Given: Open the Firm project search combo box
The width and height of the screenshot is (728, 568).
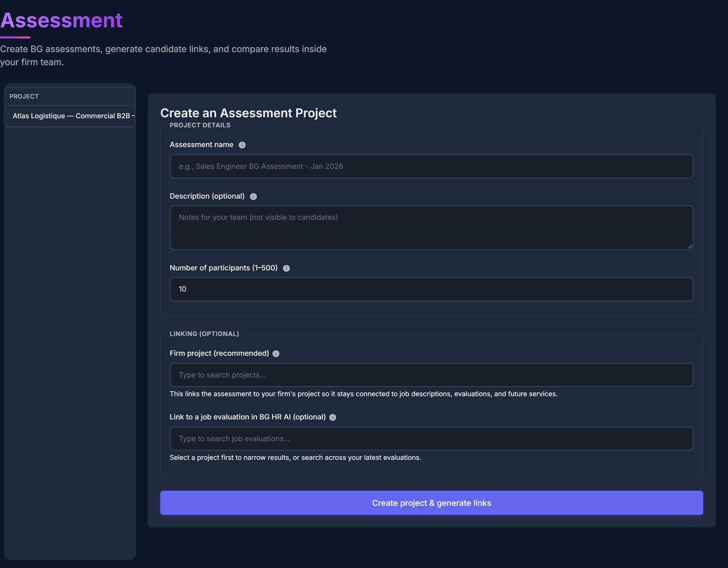Looking at the screenshot, I should click(431, 375).
